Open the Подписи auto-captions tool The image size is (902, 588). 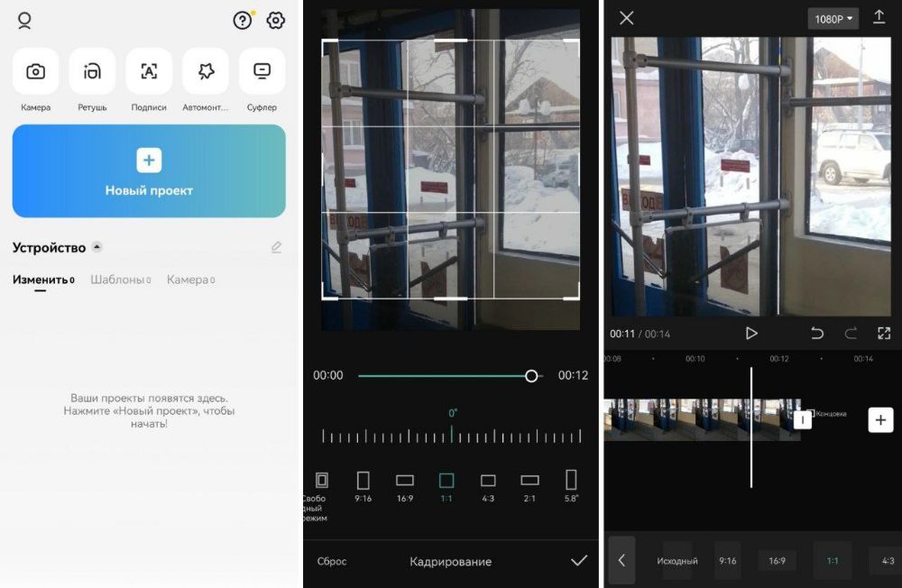point(149,71)
